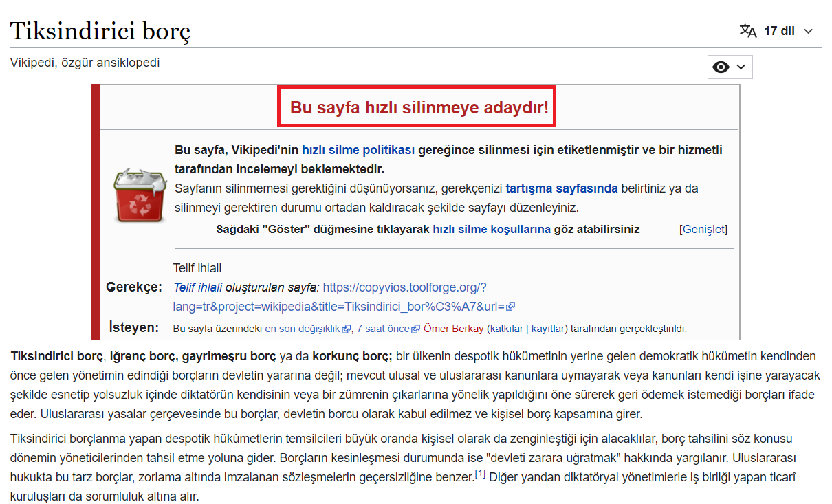
Task: Open the tartışma sayfasında link
Action: click(x=562, y=188)
